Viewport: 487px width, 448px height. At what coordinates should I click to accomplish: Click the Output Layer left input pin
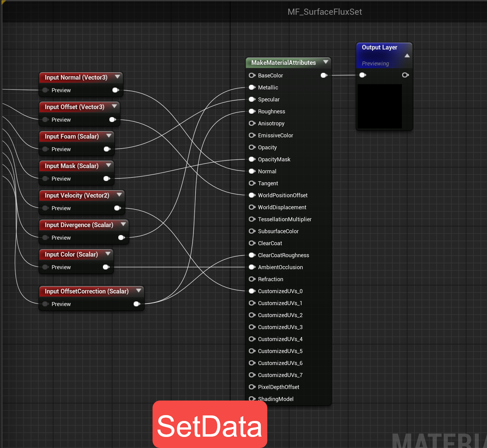(x=363, y=75)
